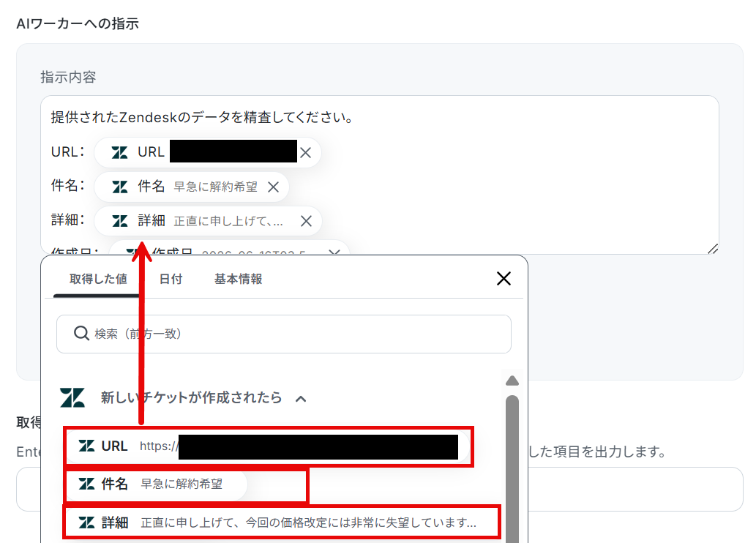Click the Zendesk icon in the 詳細 list row
Image resolution: width=756 pixels, height=543 pixels.
click(87, 523)
